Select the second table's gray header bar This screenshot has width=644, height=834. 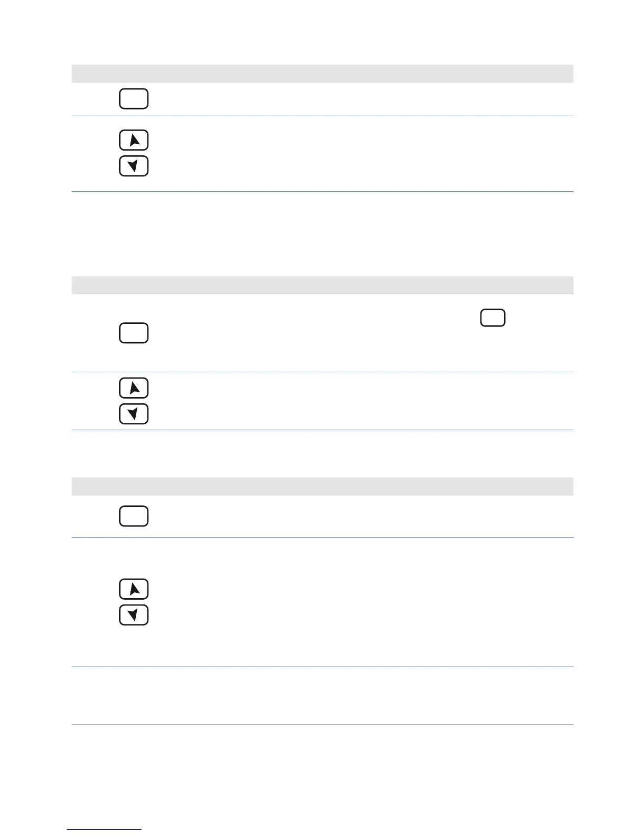tap(322, 285)
